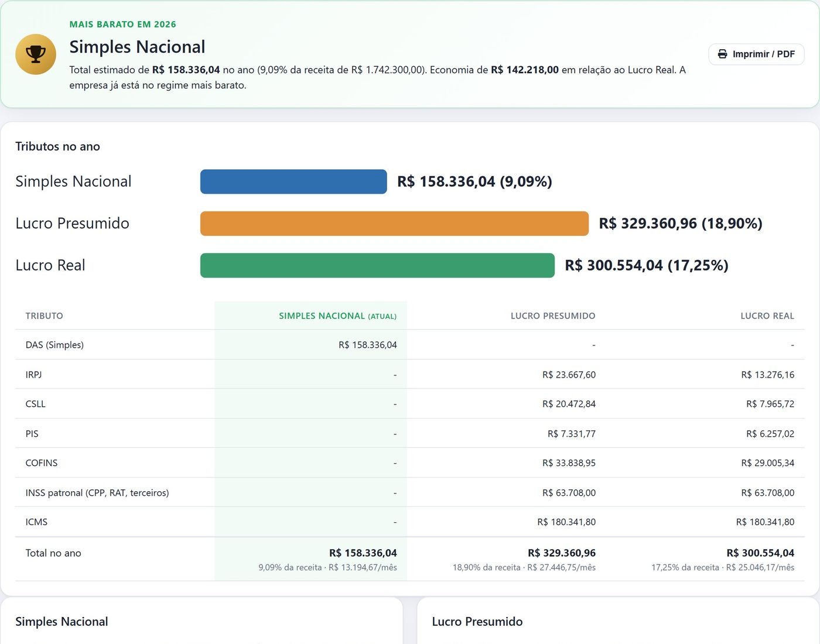Click the Imprimir / PDF button

coord(756,54)
